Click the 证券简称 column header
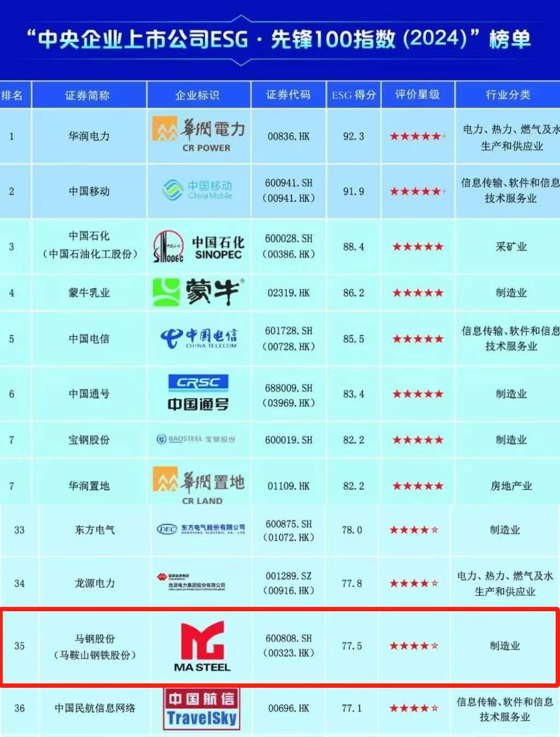Viewport: 560px width, 737px height. [87, 95]
